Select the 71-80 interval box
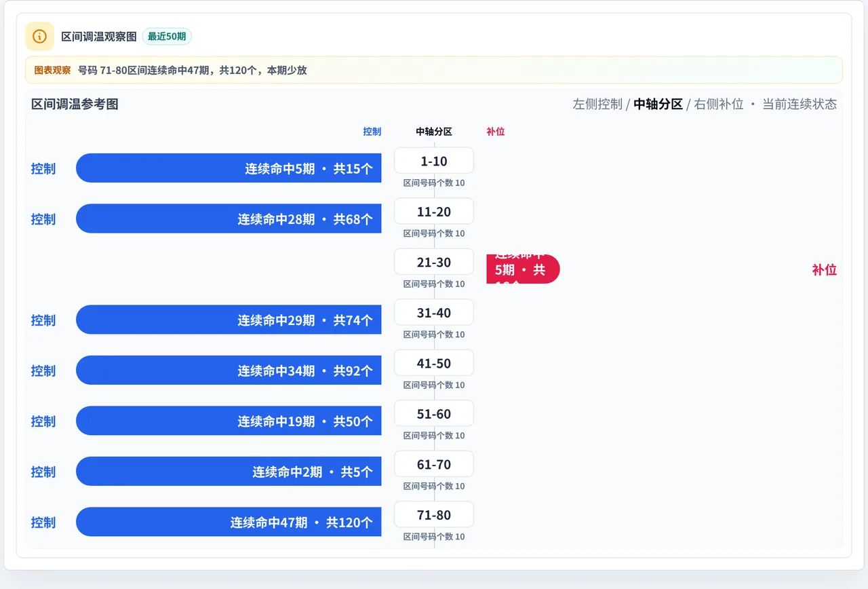Viewport: 868px width, 589px height. coord(434,515)
